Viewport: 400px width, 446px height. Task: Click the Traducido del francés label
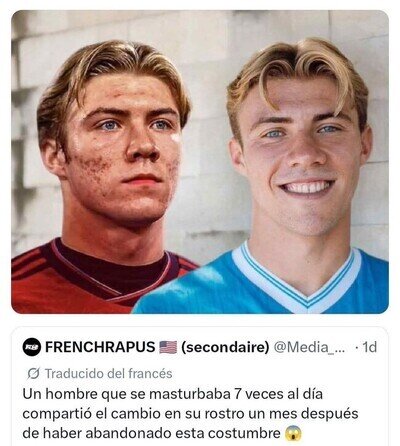click(109, 374)
